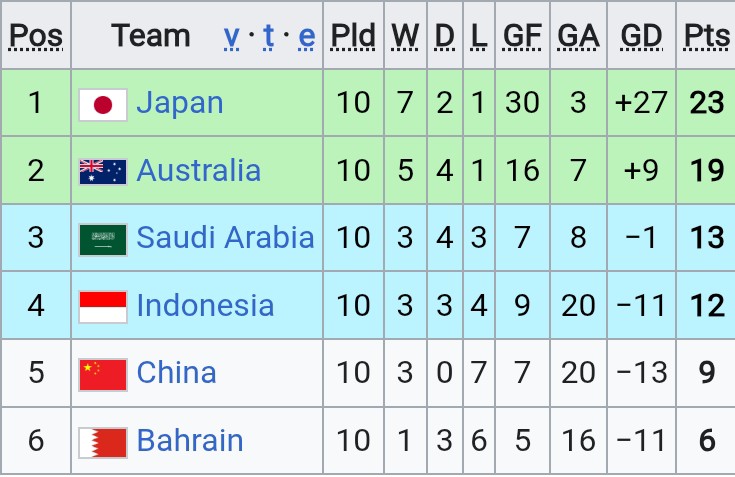Click the Indonesia flag icon

103,307
